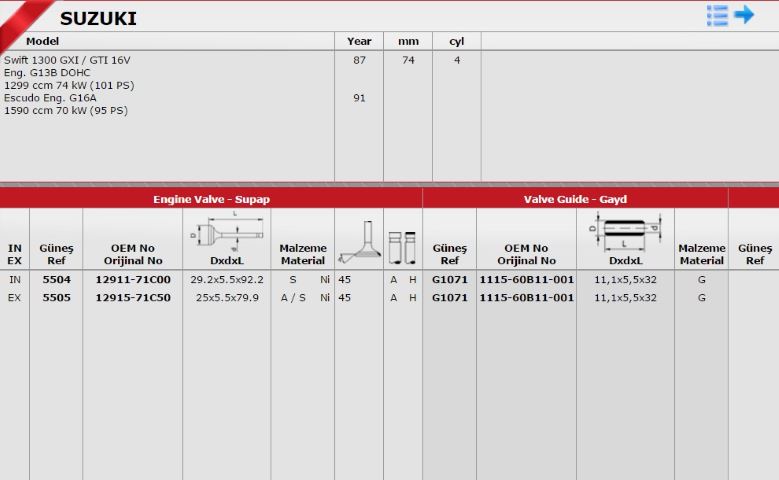Click the valve guide dimension diagram
The image size is (779, 480).
click(x=625, y=232)
